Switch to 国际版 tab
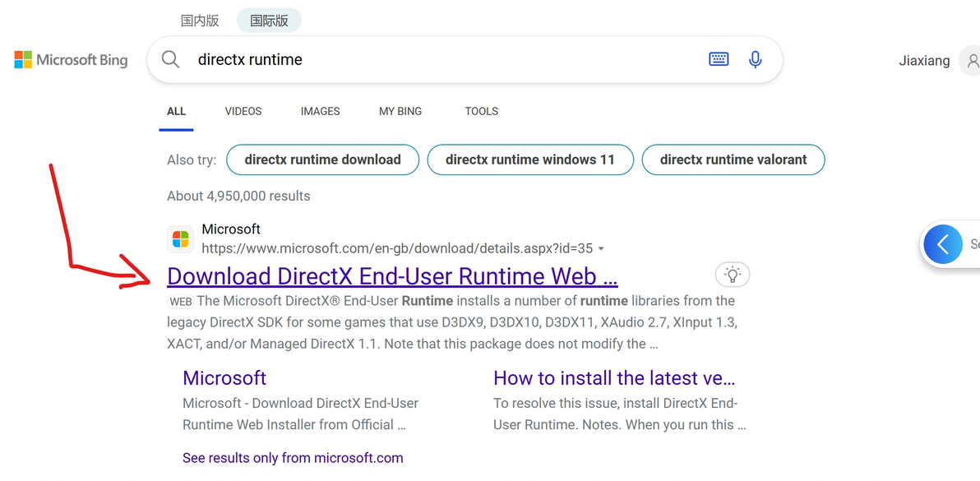This screenshot has height=481, width=980. pyautogui.click(x=269, y=21)
